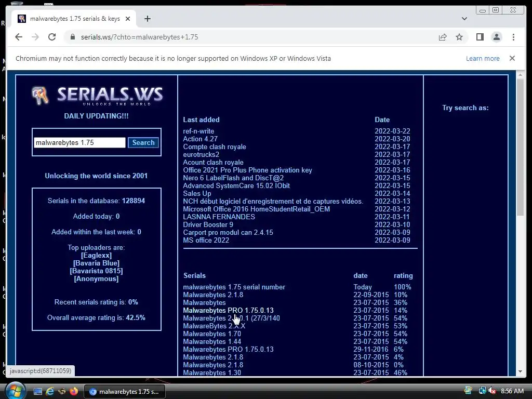Open the Acount clash royale entry
This screenshot has height=399, width=532.
tap(213, 162)
